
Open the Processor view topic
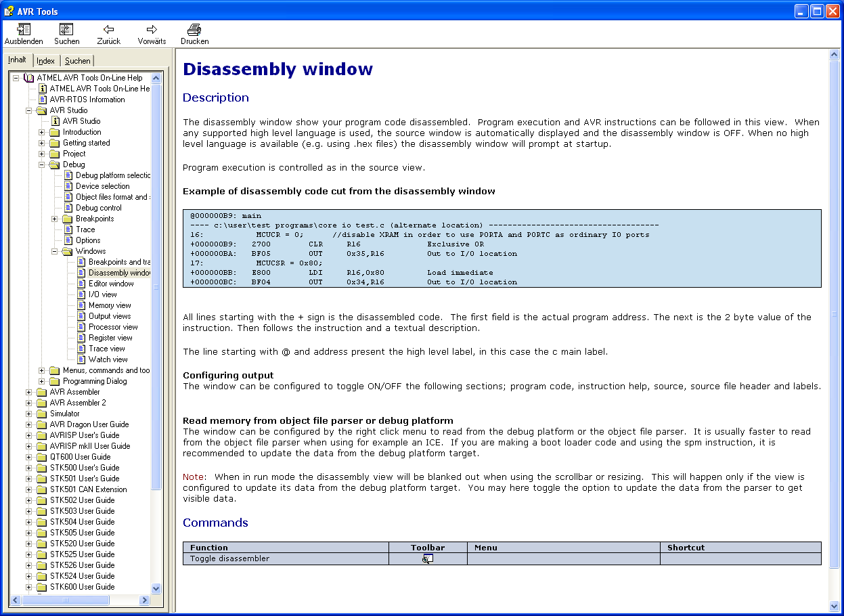[113, 327]
